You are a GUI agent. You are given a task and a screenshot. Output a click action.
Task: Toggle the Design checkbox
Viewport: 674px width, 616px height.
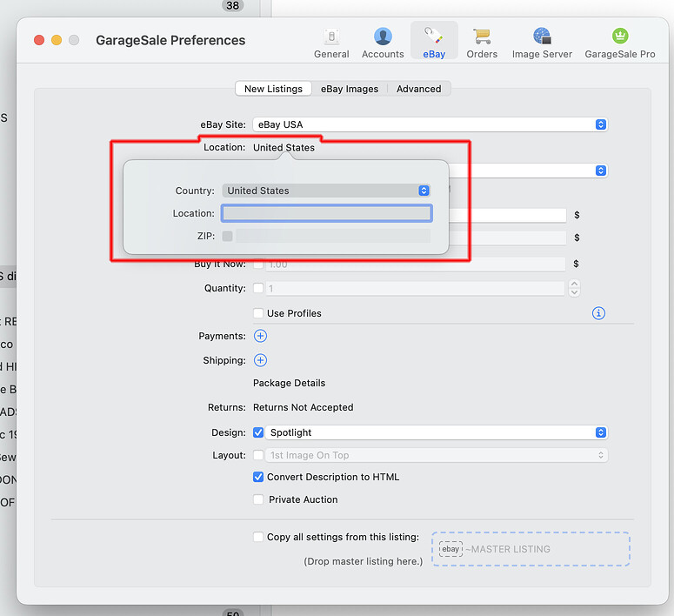258,432
